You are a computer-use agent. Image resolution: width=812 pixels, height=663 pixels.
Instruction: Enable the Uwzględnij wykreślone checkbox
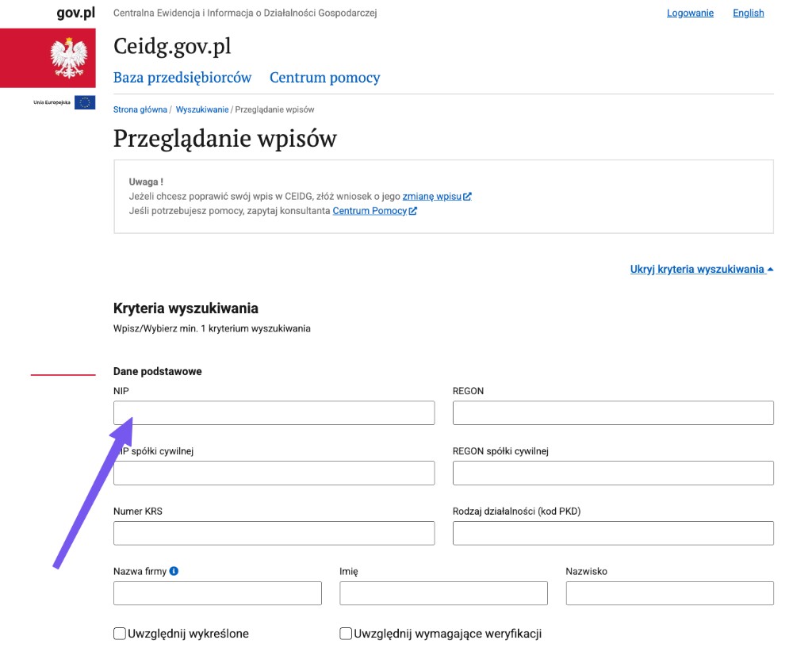[x=120, y=634]
